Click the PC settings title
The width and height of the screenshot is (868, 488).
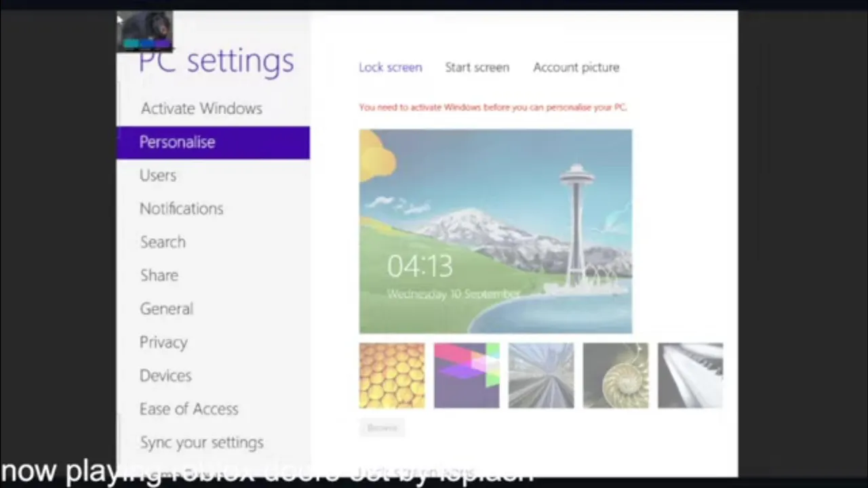pos(216,61)
